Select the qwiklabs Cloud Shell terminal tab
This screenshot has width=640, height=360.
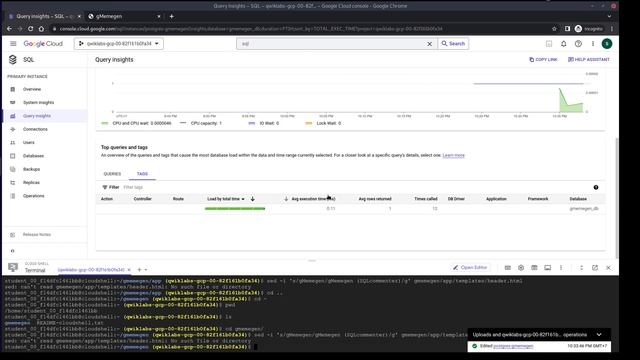tap(91, 270)
